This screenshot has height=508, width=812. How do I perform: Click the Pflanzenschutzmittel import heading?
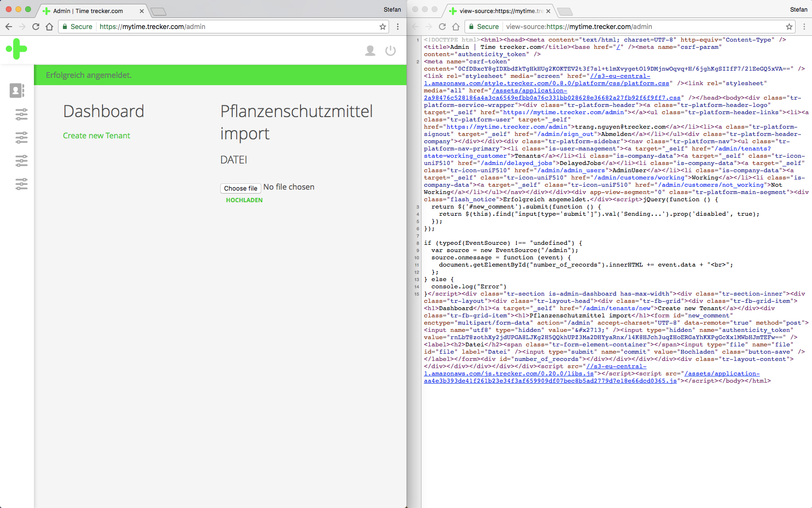click(x=297, y=122)
